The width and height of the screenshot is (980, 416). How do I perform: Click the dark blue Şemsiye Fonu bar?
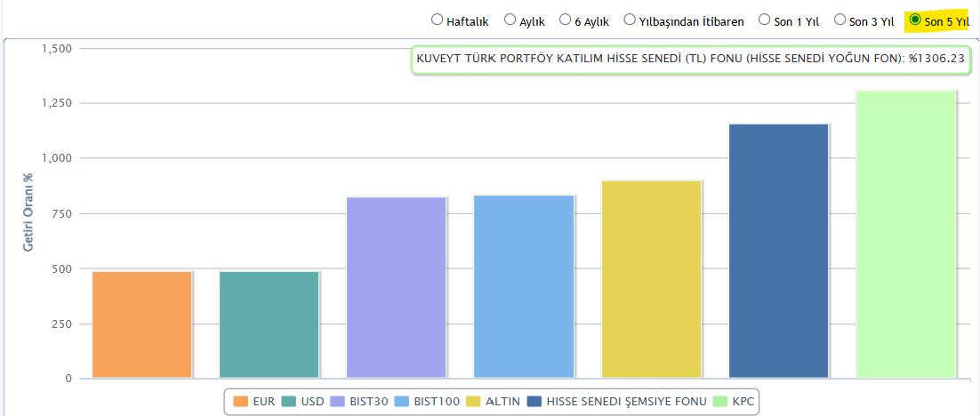[779, 251]
